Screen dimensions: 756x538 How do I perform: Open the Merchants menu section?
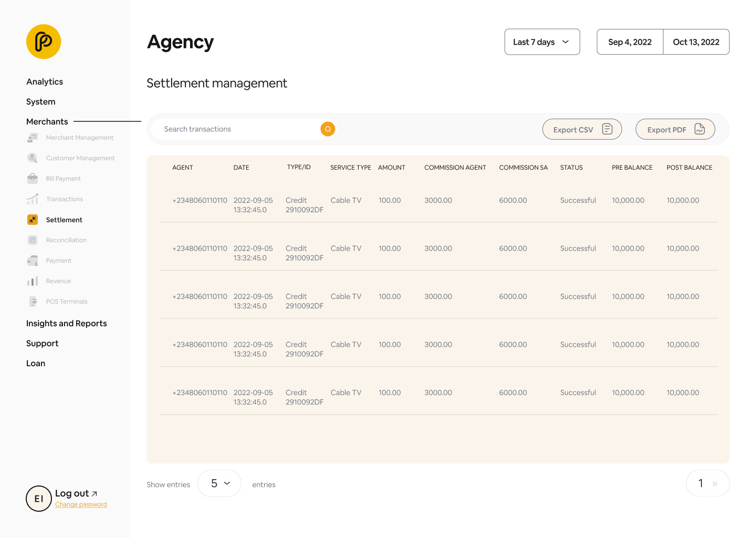[47, 121]
